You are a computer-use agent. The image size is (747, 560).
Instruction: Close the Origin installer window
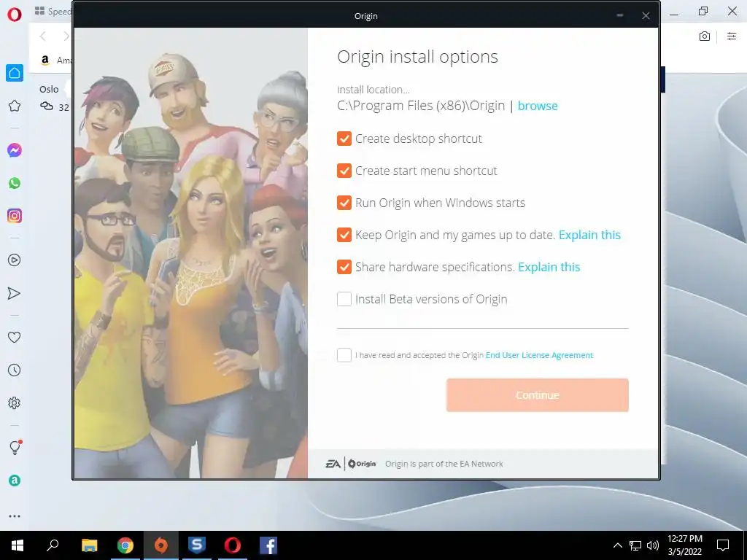[x=646, y=16]
